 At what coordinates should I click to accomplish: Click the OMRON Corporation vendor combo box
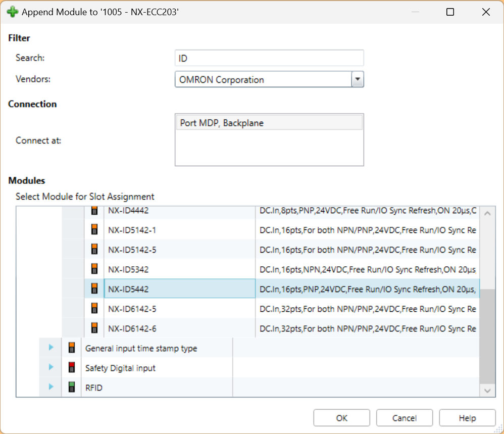(x=269, y=79)
